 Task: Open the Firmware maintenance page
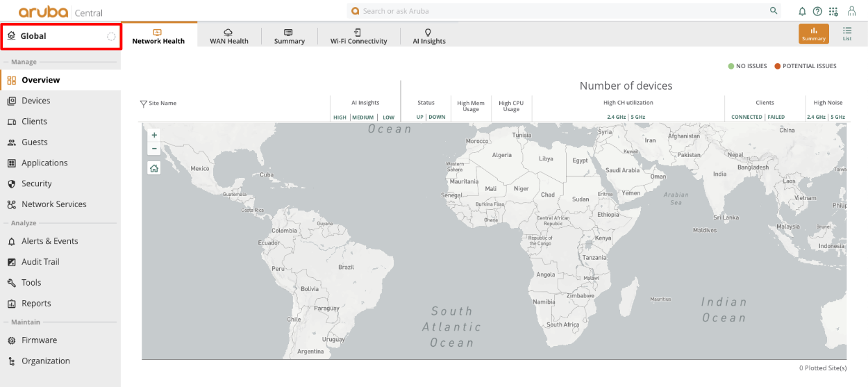tap(39, 340)
